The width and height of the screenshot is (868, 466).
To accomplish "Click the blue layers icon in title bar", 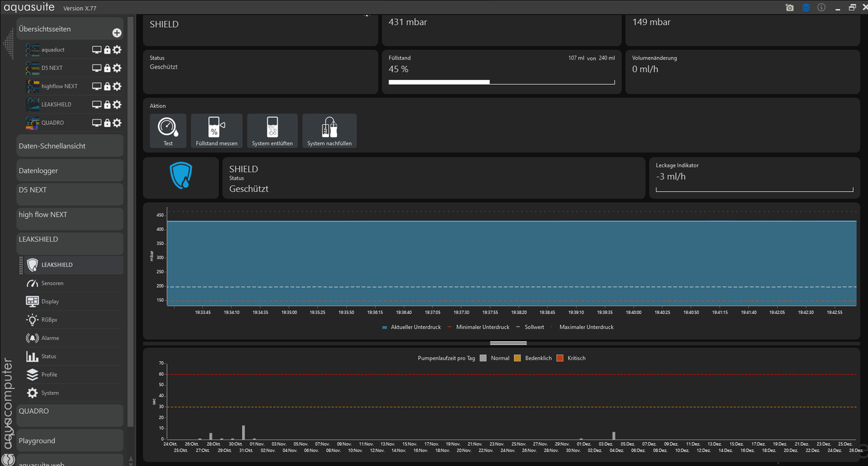I will tap(806, 7).
